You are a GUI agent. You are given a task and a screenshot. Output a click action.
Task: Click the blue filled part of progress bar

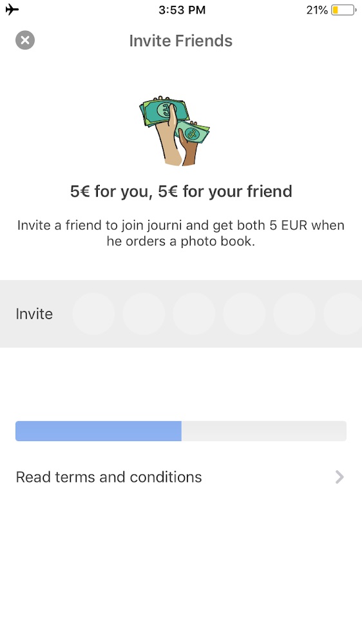coord(99,431)
